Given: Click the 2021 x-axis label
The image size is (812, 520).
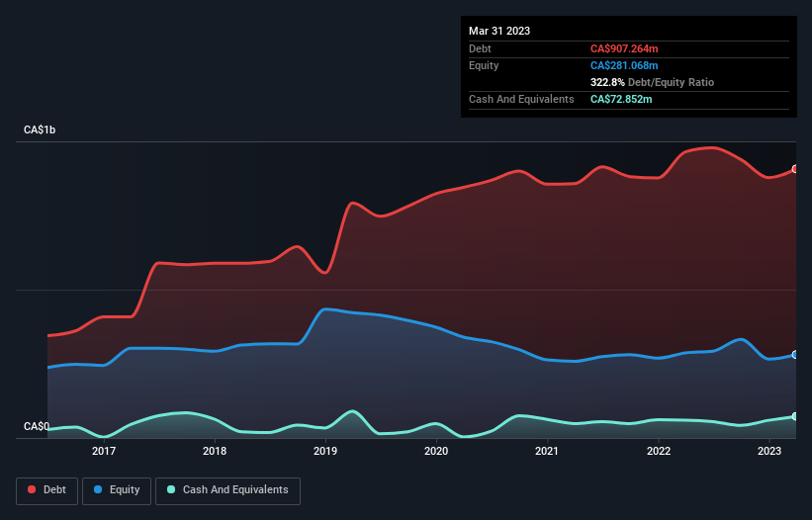Looking at the screenshot, I should [x=547, y=451].
